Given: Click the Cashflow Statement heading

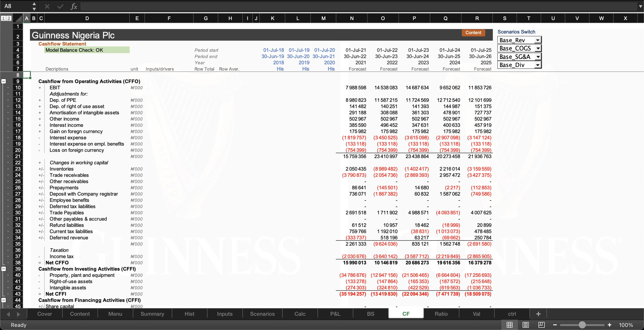Looking at the screenshot, I should pos(62,44).
